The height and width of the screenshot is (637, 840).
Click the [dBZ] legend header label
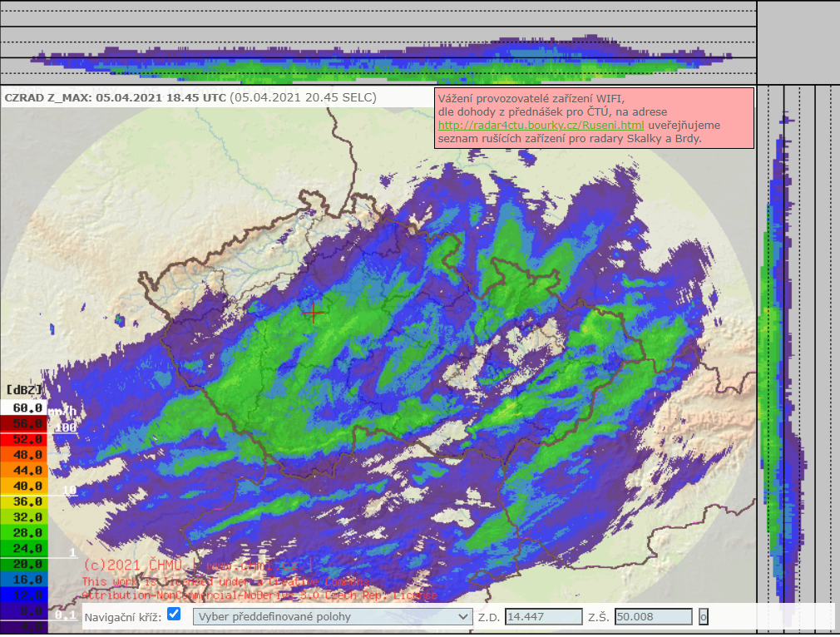23,389
